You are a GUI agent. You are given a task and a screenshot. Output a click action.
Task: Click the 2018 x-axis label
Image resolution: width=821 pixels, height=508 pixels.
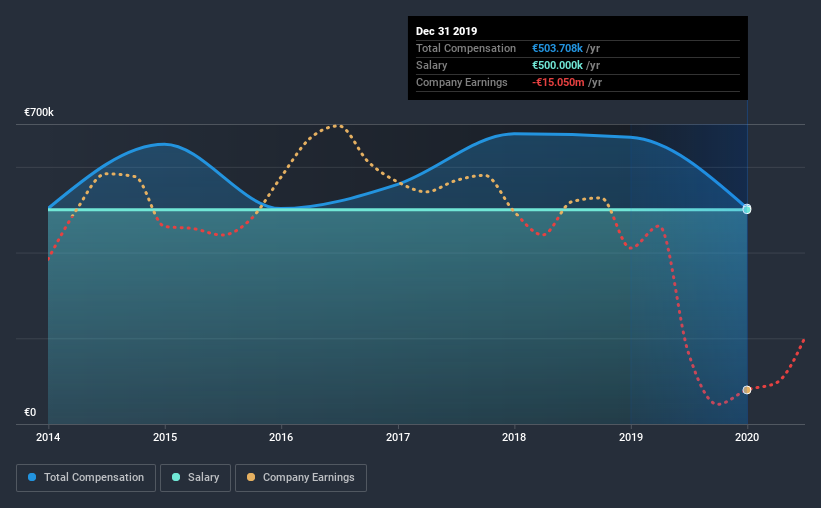(514, 437)
